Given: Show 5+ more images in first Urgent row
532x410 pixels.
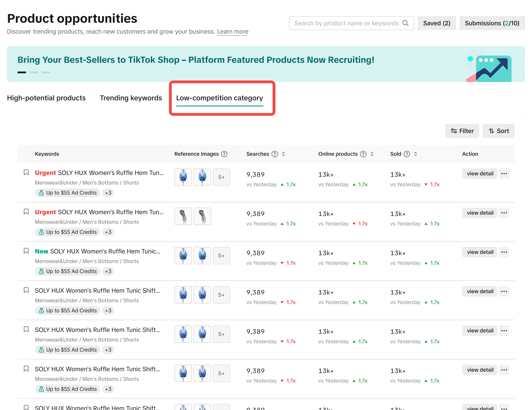Looking at the screenshot, I should (x=221, y=177).
